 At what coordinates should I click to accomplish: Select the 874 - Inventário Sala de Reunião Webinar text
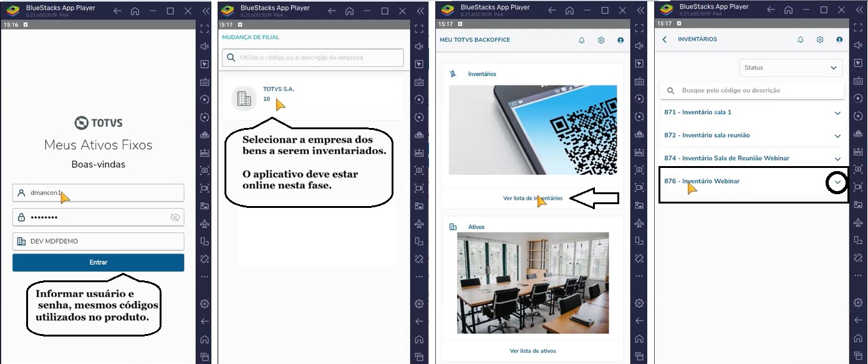click(x=727, y=159)
